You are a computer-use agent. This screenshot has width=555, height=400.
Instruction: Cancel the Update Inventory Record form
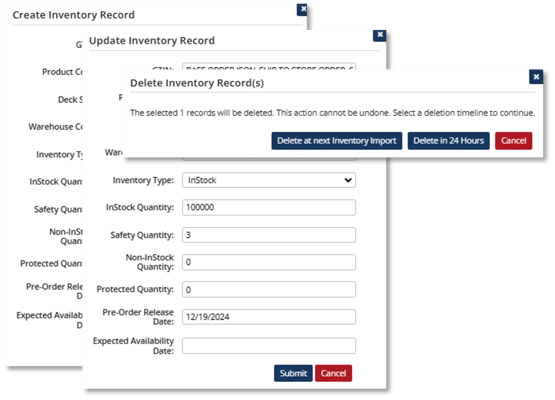(x=333, y=373)
